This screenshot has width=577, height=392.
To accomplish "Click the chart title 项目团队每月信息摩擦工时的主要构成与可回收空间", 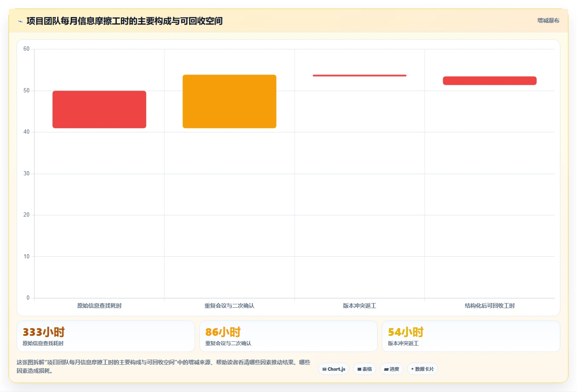I will tap(124, 21).
